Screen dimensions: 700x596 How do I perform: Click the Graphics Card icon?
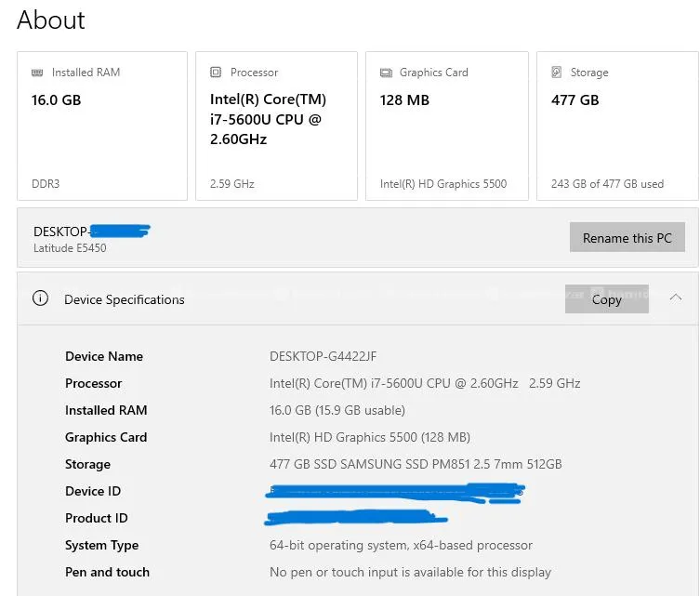point(386,73)
